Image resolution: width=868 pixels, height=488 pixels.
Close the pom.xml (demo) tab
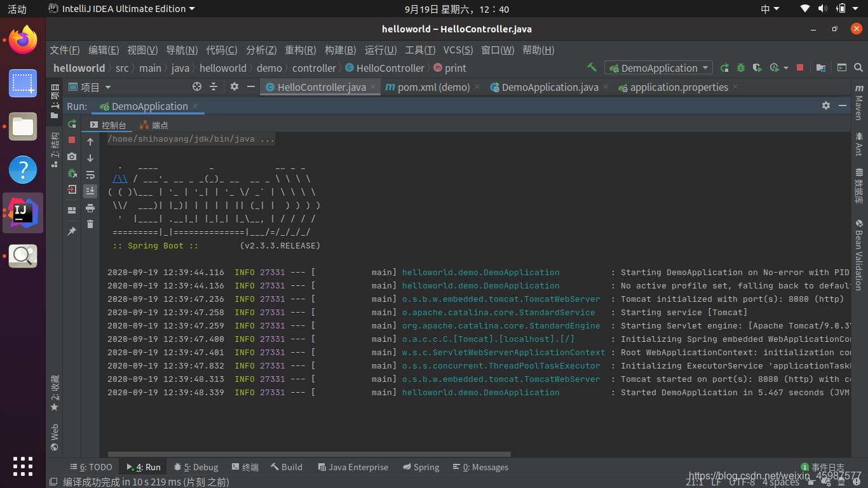point(477,86)
